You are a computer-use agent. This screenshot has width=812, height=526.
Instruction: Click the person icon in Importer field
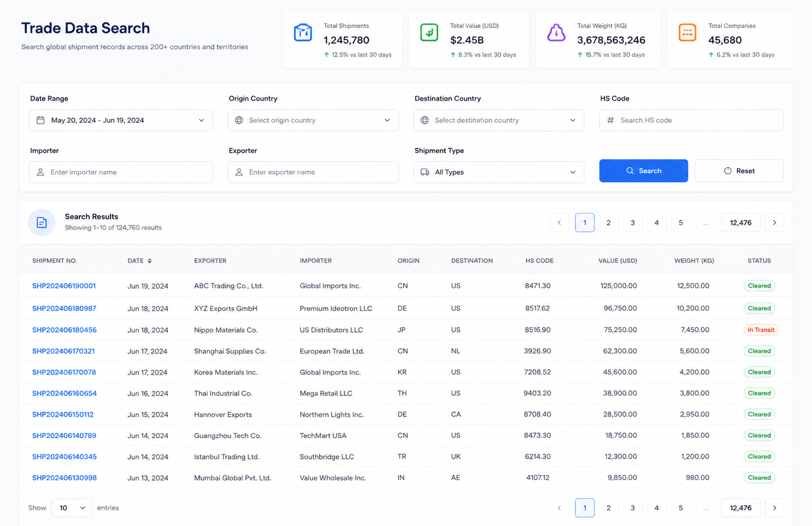pos(40,172)
